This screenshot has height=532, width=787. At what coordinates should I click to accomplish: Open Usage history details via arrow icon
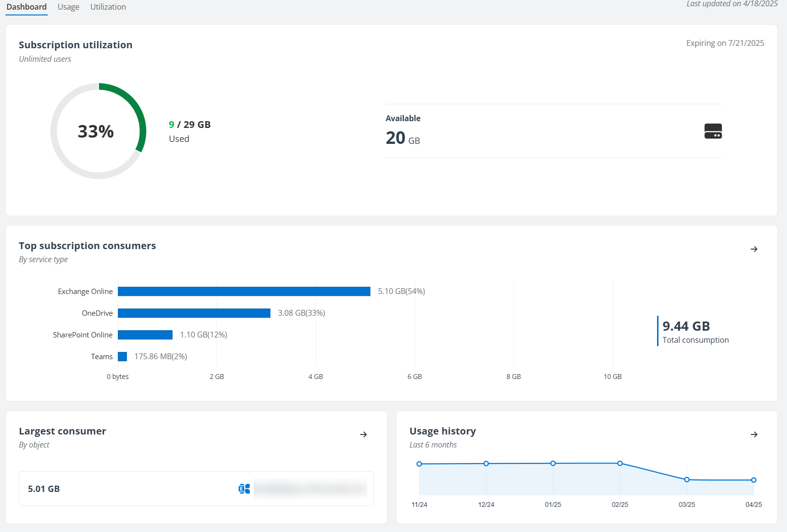754,434
